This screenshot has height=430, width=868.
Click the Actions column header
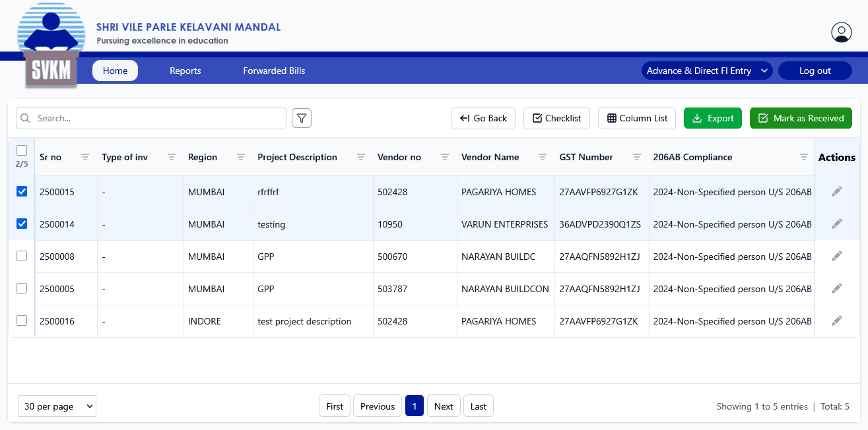837,157
